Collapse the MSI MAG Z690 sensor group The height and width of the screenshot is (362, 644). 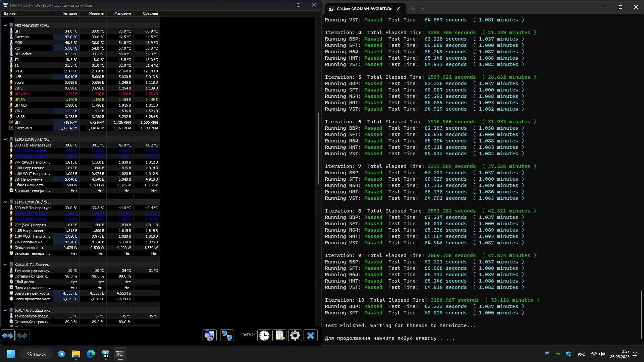tap(5, 25)
